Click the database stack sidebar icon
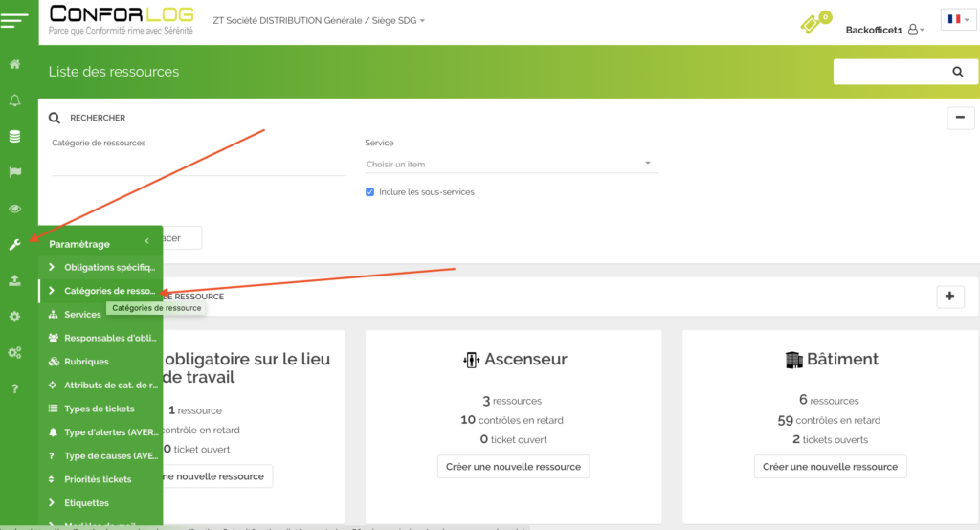The image size is (980, 530). pyautogui.click(x=14, y=136)
